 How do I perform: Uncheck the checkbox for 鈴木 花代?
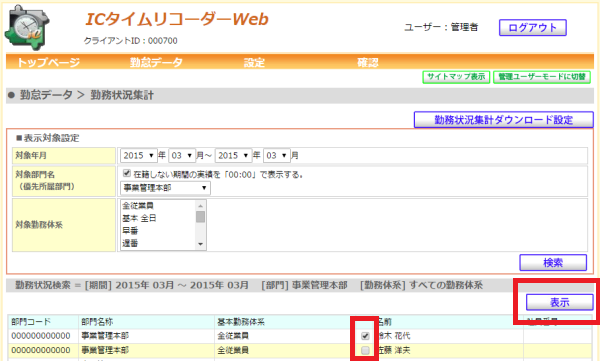[365, 336]
